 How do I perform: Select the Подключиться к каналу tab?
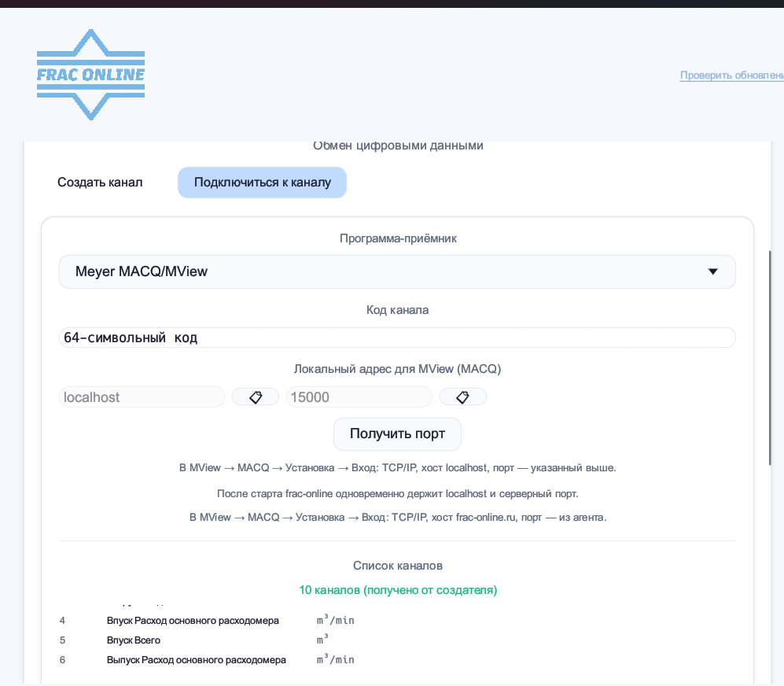262,183
